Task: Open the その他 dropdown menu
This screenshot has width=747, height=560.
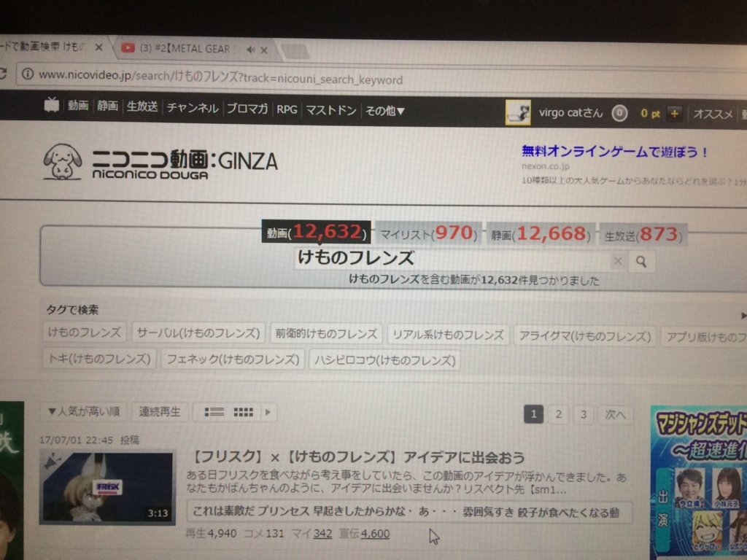Action: pyautogui.click(x=384, y=111)
